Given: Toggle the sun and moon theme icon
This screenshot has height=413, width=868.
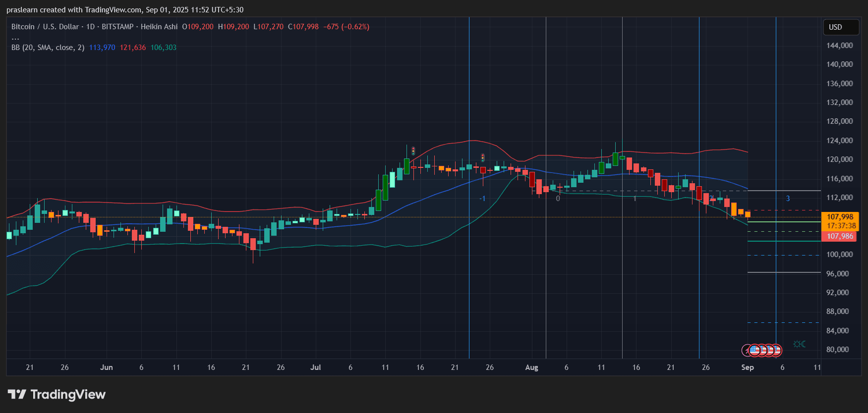Looking at the screenshot, I should 799,344.
